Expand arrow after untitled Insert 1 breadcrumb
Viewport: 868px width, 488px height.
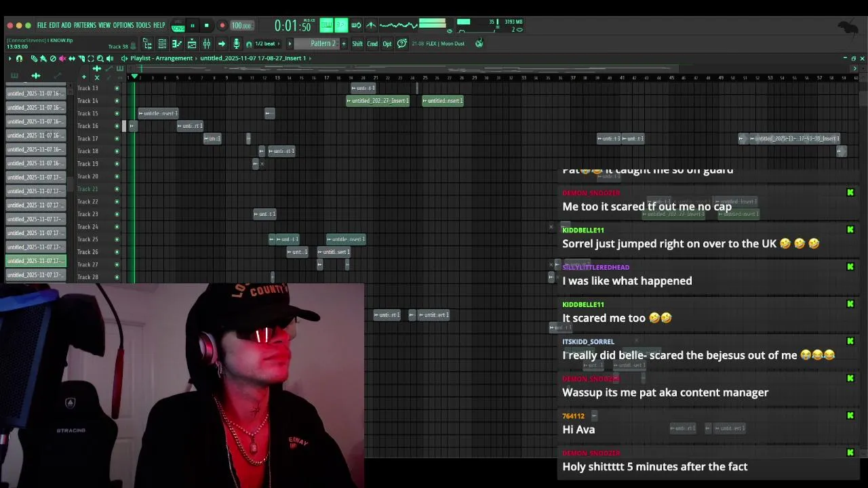(x=310, y=58)
